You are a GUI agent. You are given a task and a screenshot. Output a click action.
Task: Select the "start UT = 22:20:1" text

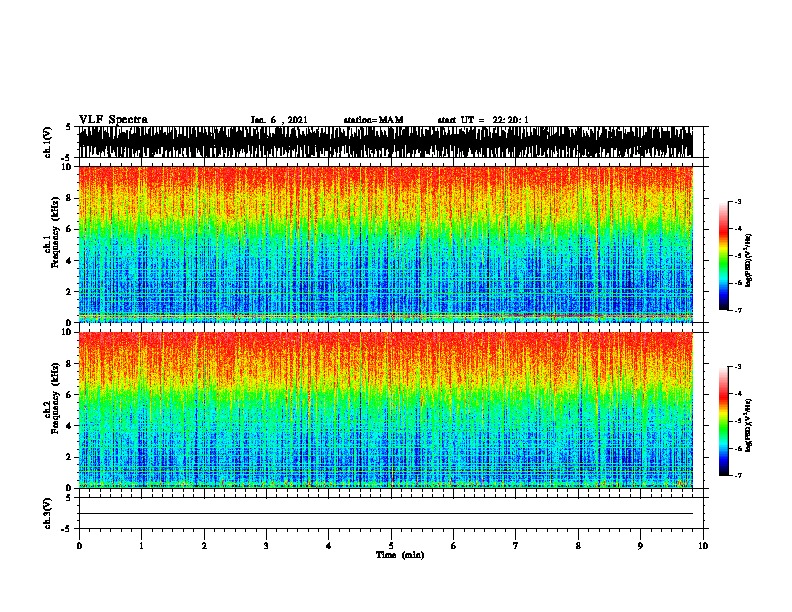coord(483,120)
